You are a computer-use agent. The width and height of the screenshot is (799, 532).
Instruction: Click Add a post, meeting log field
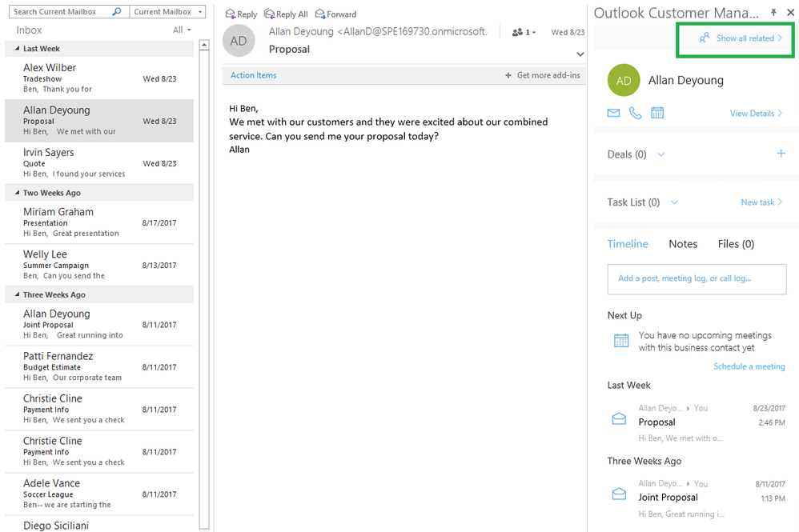click(x=697, y=279)
